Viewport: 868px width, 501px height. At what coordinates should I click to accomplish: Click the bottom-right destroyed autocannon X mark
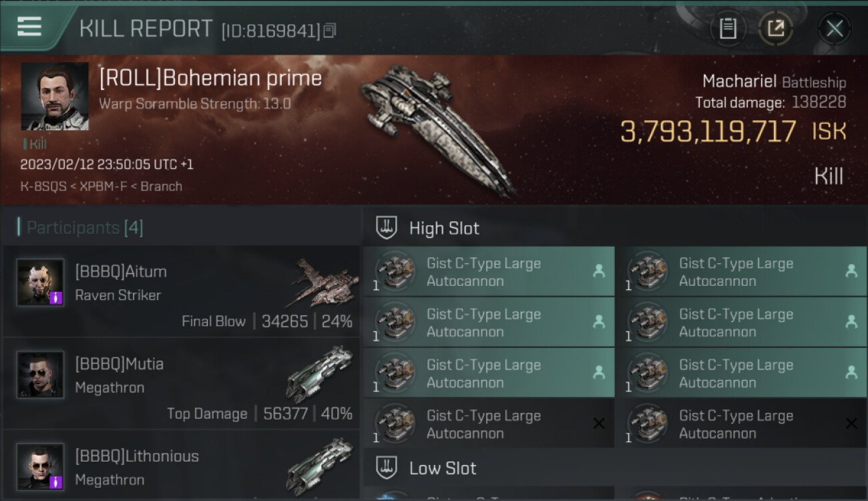coord(851,424)
